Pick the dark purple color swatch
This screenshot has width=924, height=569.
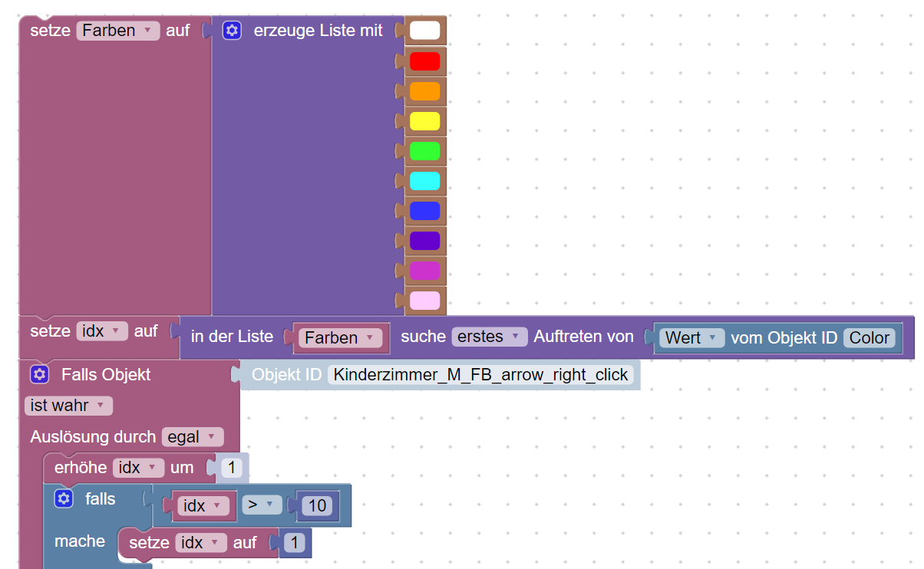pyautogui.click(x=425, y=241)
